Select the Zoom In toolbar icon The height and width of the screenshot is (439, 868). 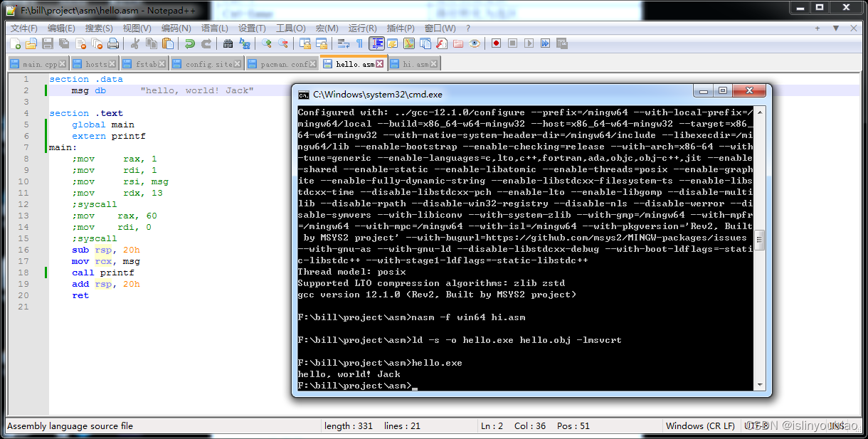266,43
